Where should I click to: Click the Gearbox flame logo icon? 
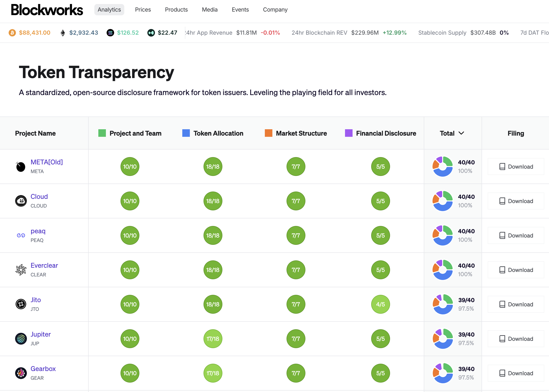coord(21,373)
